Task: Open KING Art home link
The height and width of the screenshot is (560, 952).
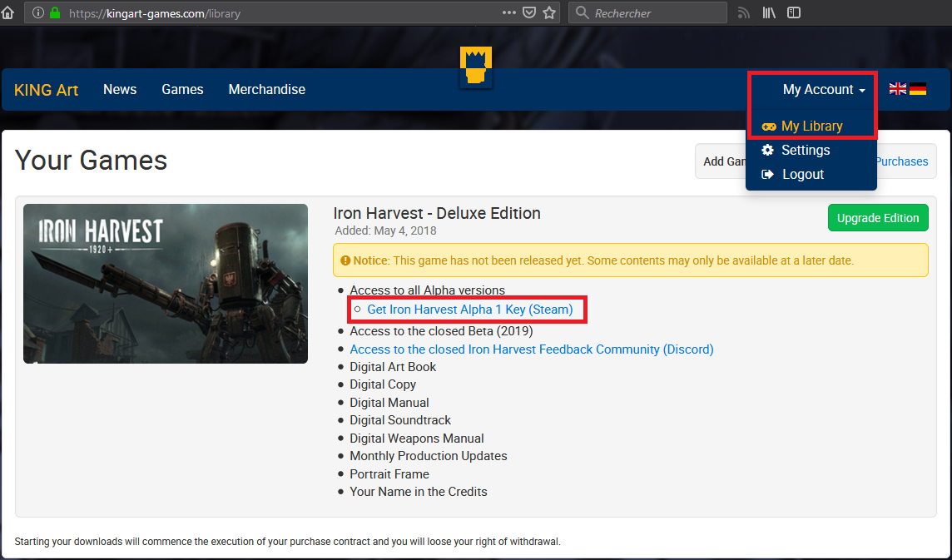Action: (46, 90)
